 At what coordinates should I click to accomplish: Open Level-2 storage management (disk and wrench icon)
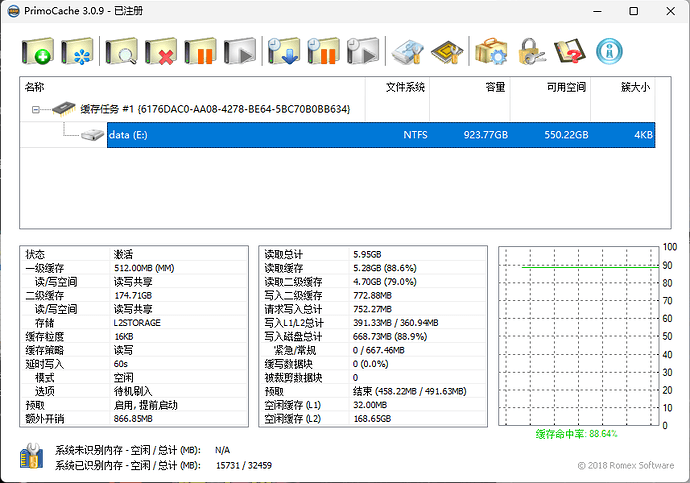click(x=408, y=52)
